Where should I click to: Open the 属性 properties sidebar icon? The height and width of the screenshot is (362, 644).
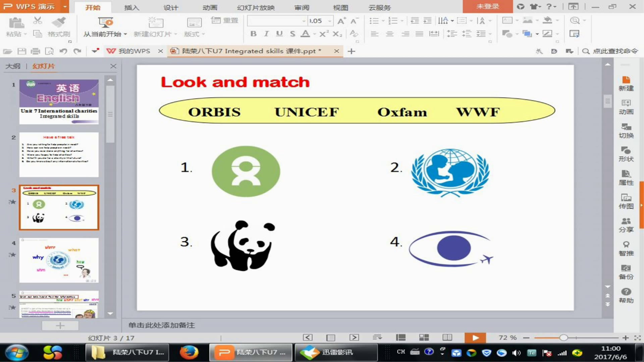click(626, 178)
